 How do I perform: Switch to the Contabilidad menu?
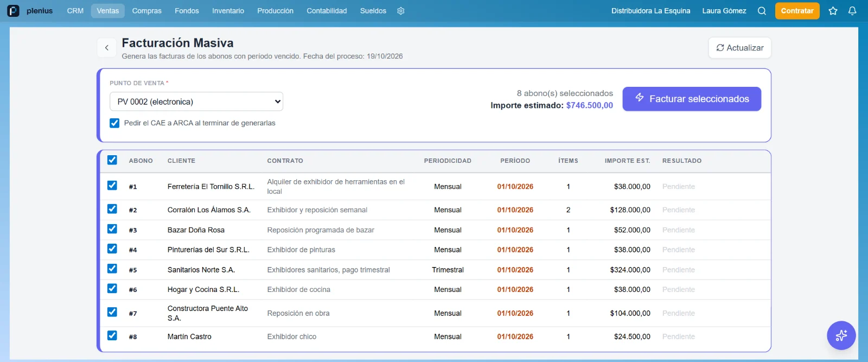(327, 11)
